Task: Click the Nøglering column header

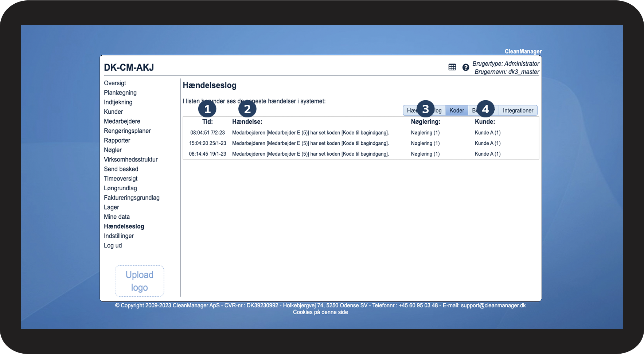Action: coord(425,122)
